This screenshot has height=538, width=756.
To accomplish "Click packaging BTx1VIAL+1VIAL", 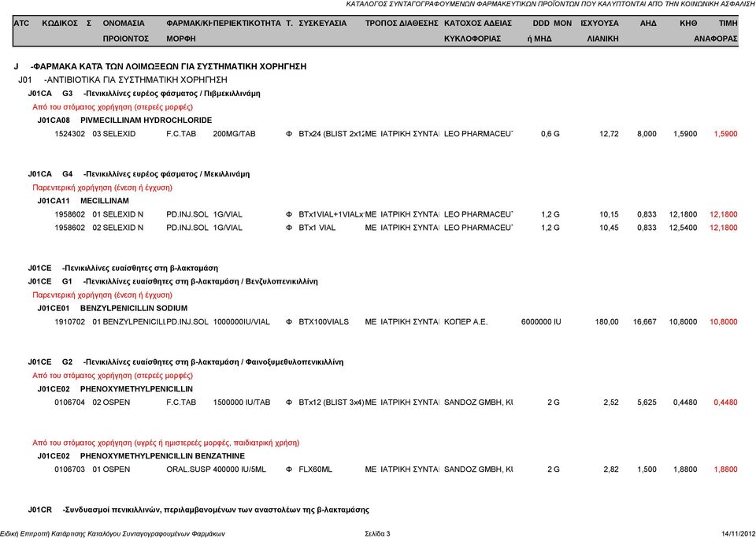I will point(331,214).
